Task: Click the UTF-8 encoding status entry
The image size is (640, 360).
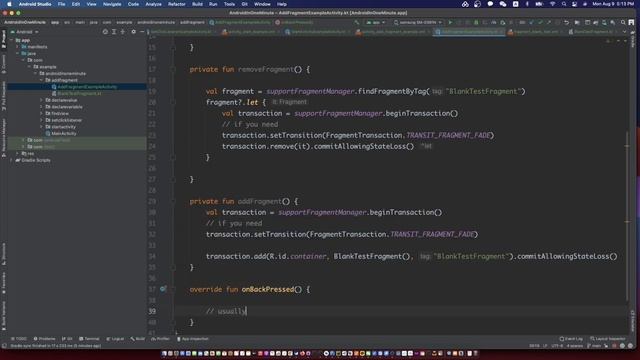Action: tap(557, 346)
